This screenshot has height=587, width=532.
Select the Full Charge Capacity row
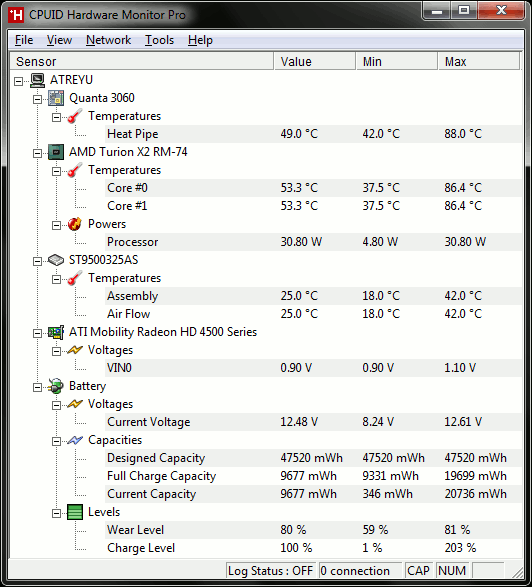pos(314,476)
